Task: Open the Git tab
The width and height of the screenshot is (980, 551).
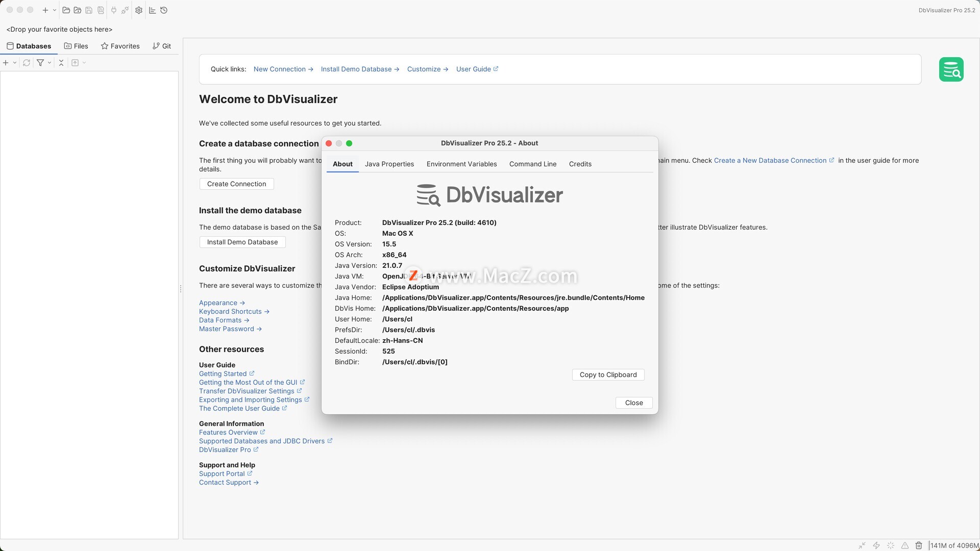Action: [x=161, y=46]
